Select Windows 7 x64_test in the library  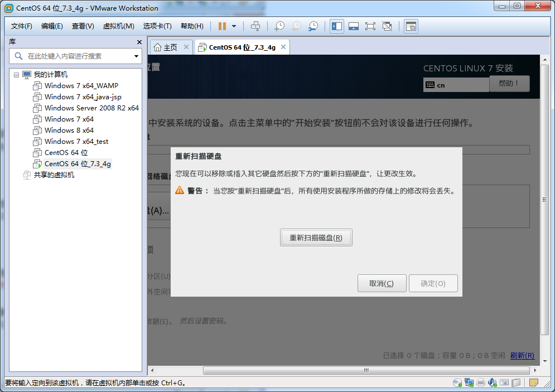pos(76,142)
